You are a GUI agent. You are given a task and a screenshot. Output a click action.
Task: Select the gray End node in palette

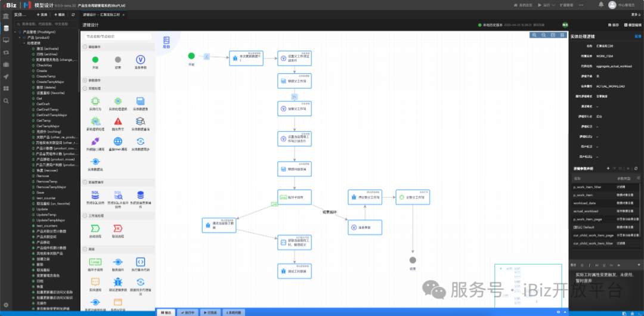click(x=118, y=60)
